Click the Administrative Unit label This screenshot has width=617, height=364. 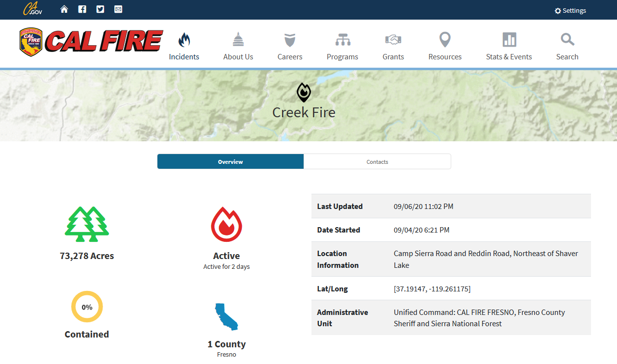click(342, 318)
